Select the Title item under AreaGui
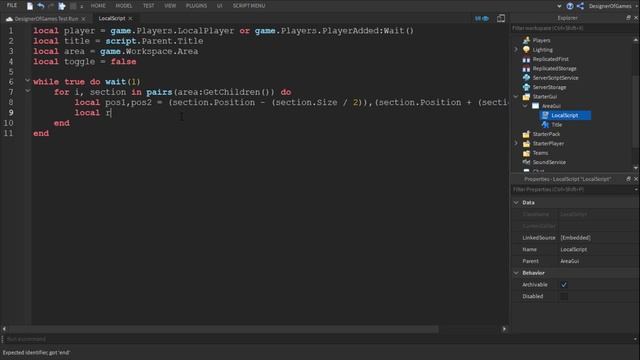640x360 pixels. pos(557,124)
